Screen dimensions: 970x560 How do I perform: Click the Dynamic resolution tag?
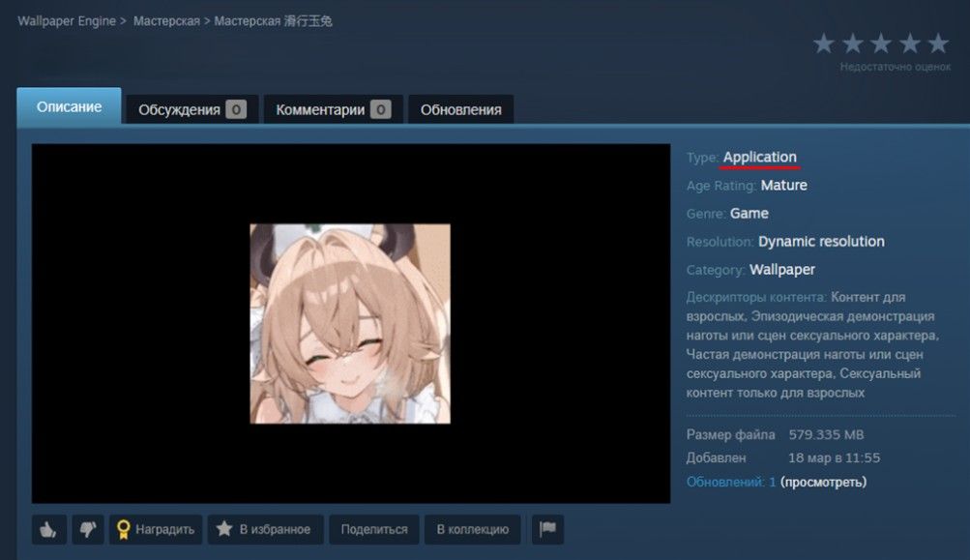pyautogui.click(x=821, y=242)
